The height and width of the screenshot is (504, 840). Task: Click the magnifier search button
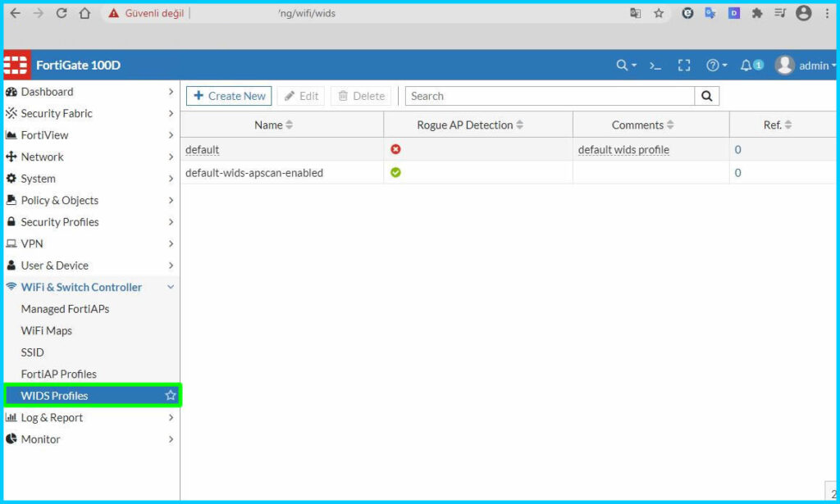click(x=706, y=96)
